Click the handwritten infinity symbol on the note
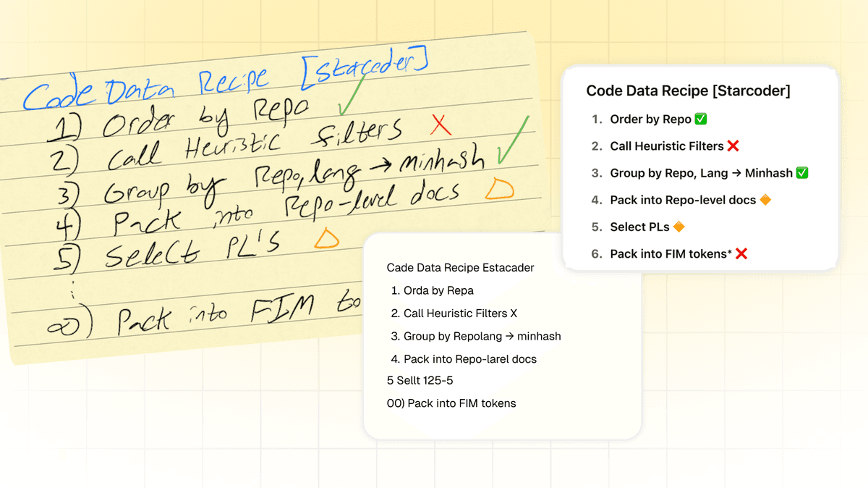Screen dimensions: 868x488 point(67,327)
